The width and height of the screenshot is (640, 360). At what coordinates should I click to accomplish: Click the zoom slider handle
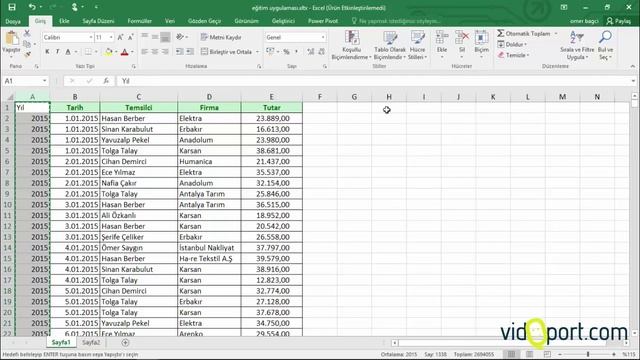pos(588,354)
